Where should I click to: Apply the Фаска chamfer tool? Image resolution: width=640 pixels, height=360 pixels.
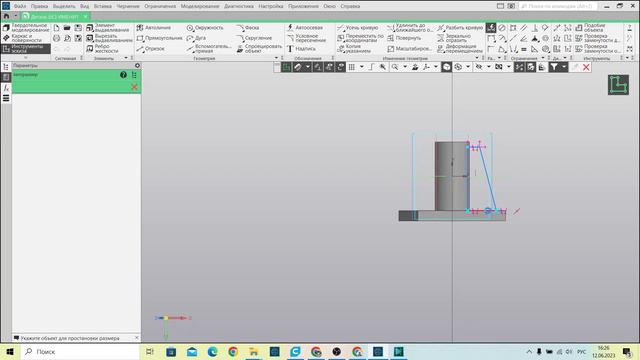pyautogui.click(x=247, y=28)
